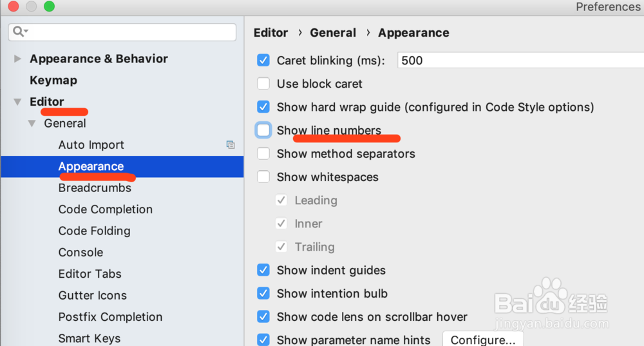The image size is (644, 346).
Task: Toggle the Use block caret checkbox
Action: click(x=263, y=84)
